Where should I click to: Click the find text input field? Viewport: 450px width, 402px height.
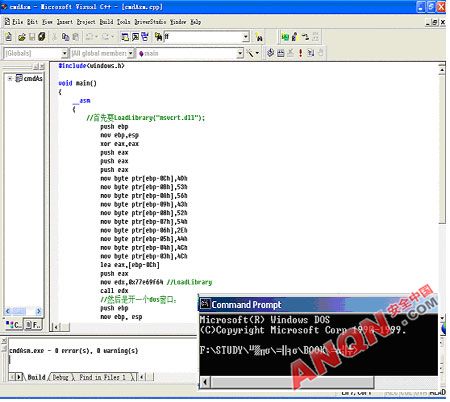coord(203,37)
